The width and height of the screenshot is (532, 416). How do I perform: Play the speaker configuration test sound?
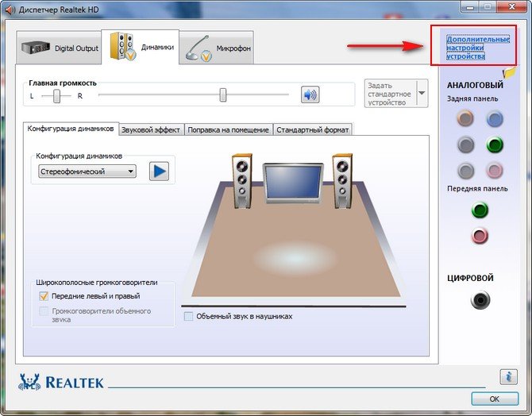pyautogui.click(x=159, y=171)
